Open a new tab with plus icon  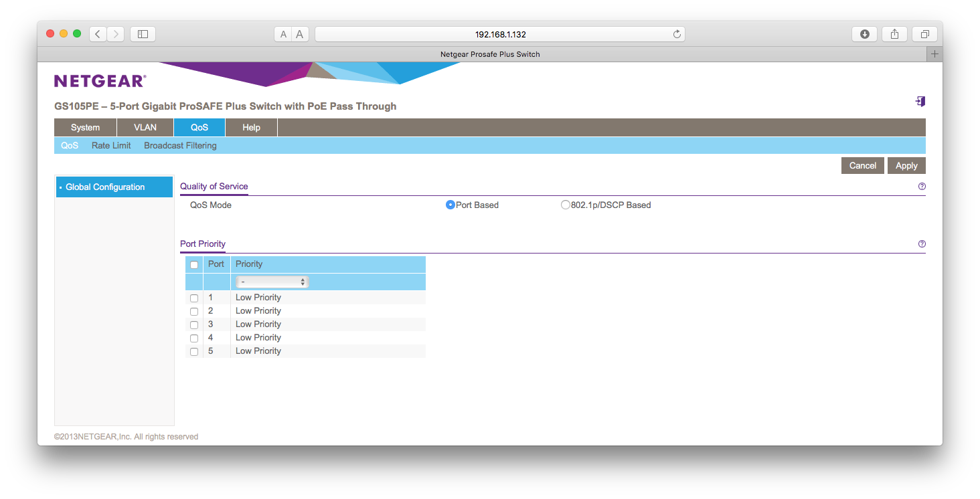(x=934, y=54)
